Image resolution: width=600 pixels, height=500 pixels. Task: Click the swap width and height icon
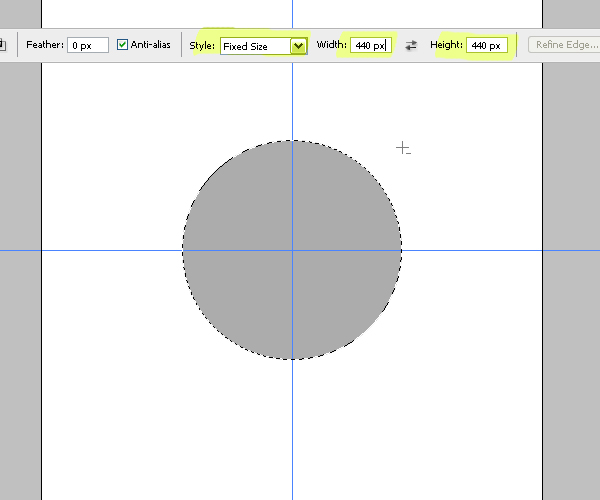click(x=411, y=46)
